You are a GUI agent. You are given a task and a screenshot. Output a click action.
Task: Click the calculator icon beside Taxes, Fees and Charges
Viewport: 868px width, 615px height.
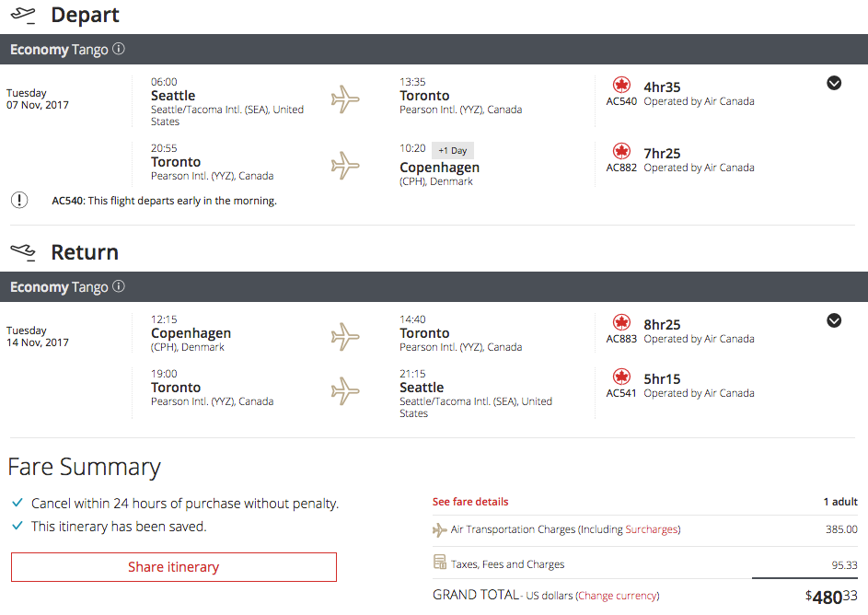[x=440, y=563]
